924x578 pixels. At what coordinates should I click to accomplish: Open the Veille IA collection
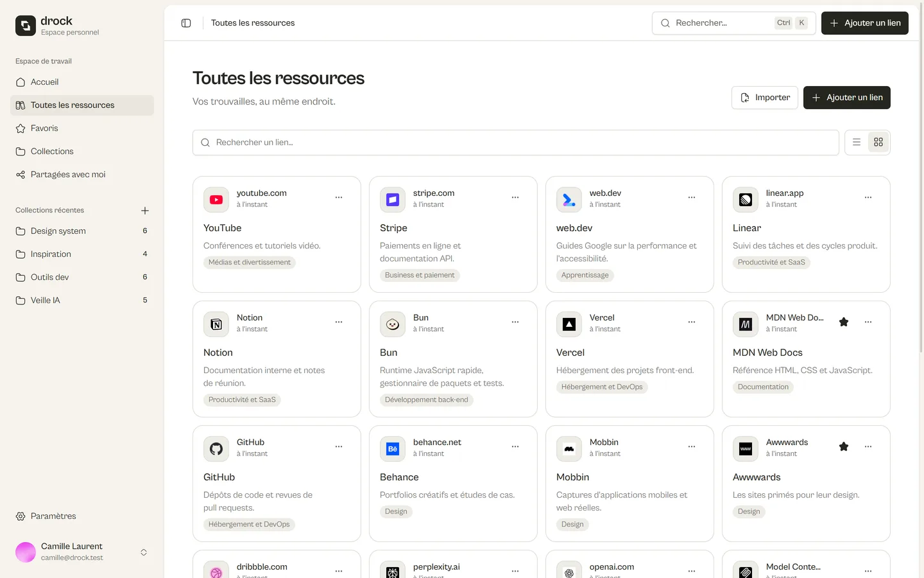coord(82,301)
